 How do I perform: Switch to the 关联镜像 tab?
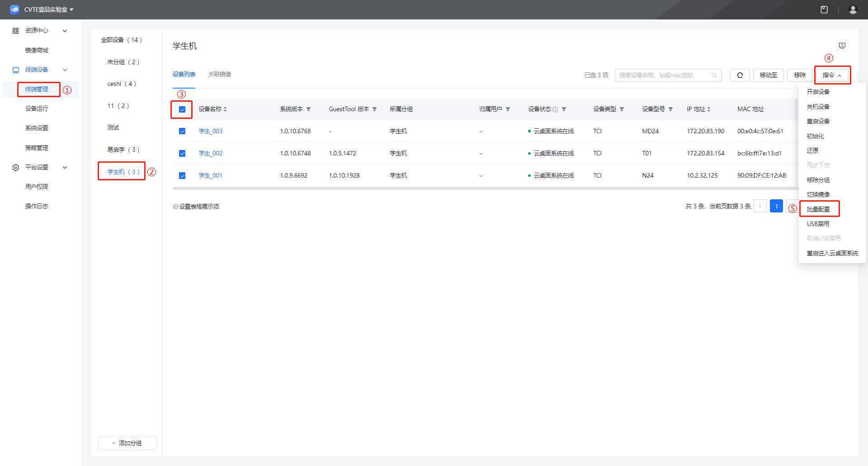tap(220, 74)
